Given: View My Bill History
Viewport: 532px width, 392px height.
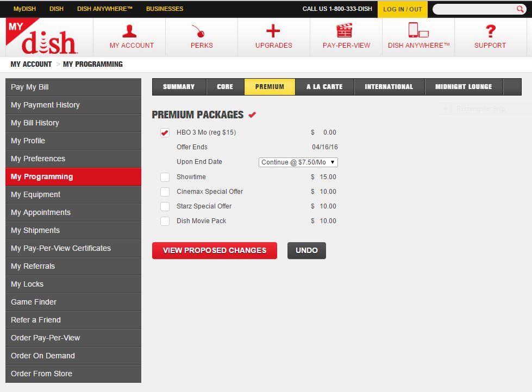Looking at the screenshot, I should point(73,123).
